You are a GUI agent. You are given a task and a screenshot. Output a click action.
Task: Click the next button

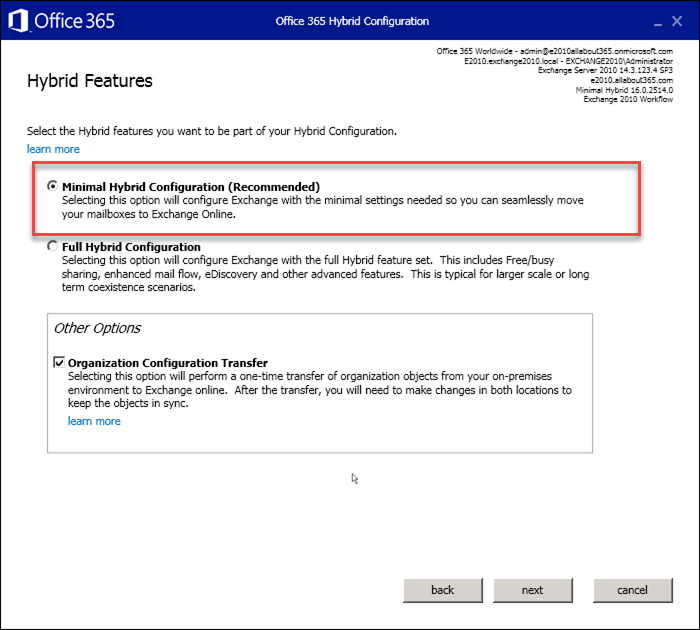point(533,590)
